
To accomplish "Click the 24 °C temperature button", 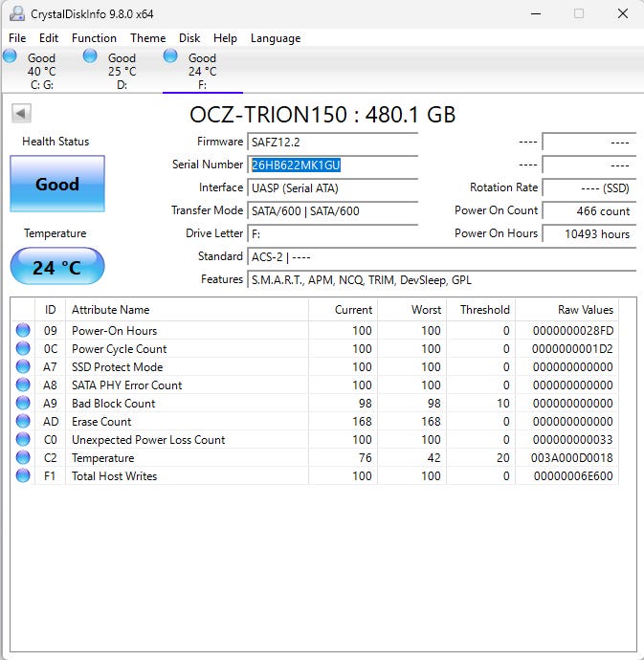I will click(x=57, y=267).
